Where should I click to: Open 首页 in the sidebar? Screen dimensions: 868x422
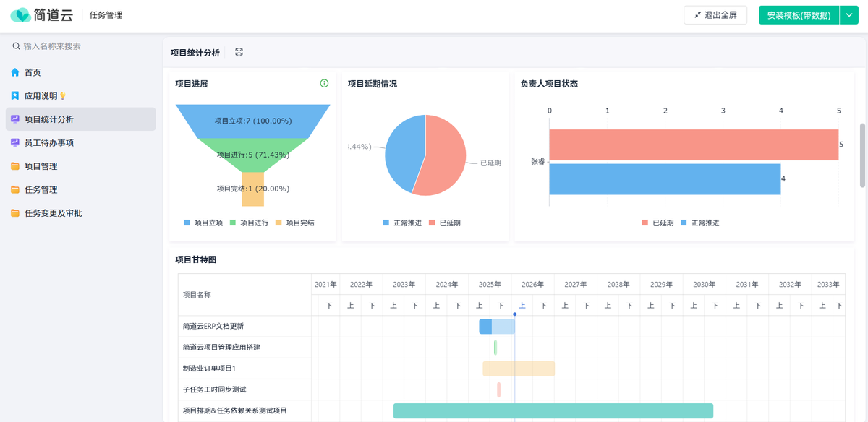[81, 72]
